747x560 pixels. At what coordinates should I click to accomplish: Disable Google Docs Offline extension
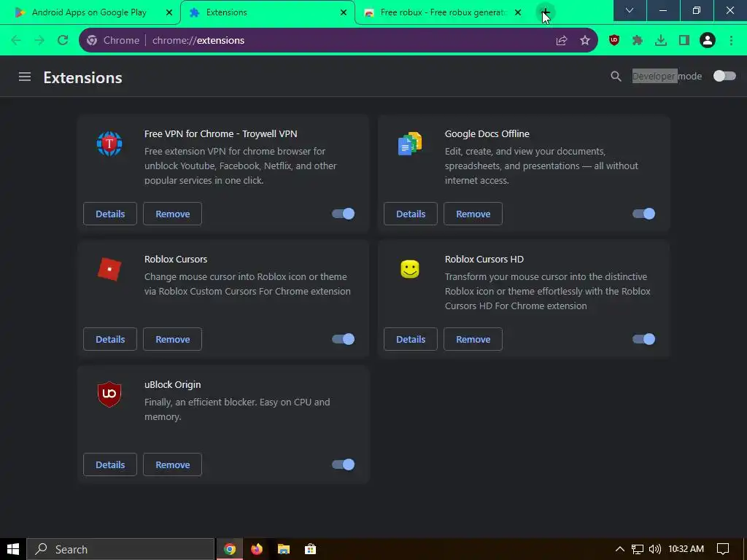tap(643, 214)
